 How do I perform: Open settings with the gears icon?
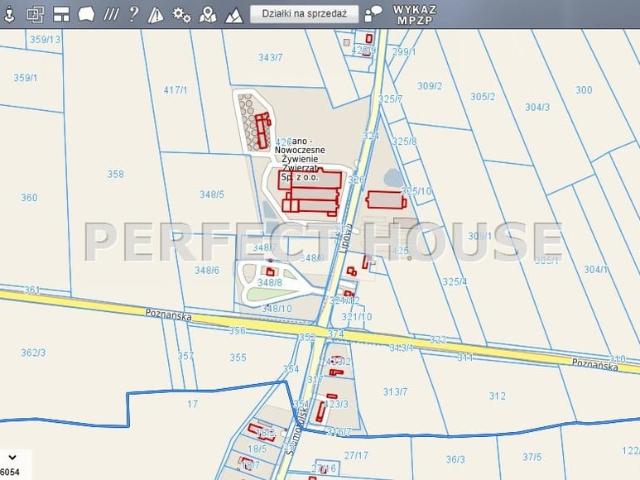tap(181, 15)
